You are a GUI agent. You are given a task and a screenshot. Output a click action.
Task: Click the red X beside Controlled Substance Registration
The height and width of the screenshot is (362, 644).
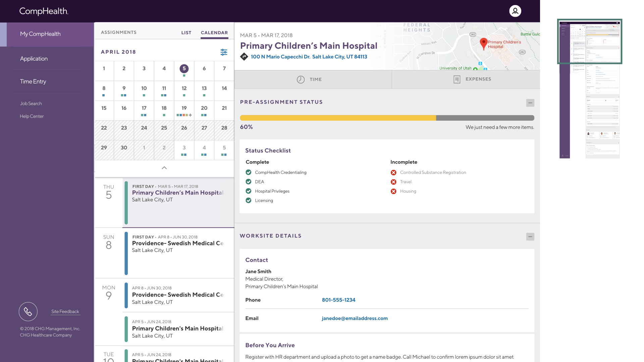(x=393, y=173)
